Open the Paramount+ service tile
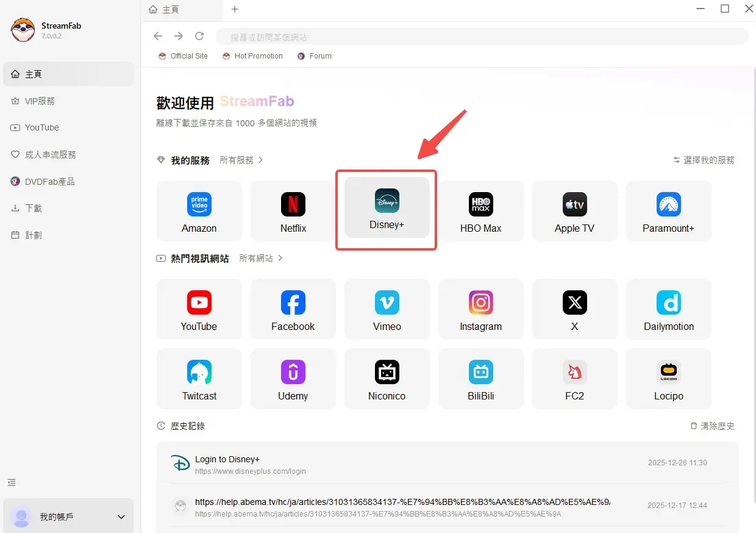This screenshot has height=533, width=756. point(669,211)
